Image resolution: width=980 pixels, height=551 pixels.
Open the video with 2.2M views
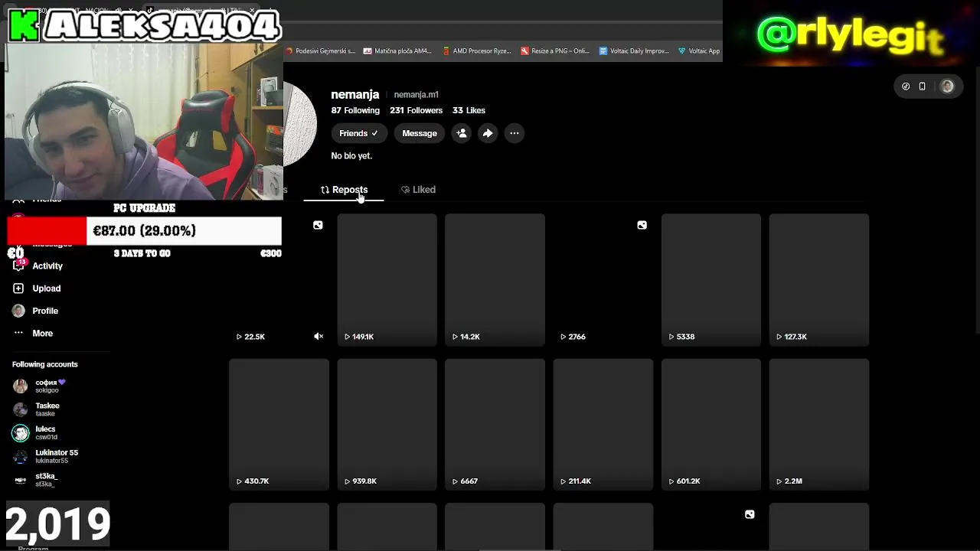point(819,424)
